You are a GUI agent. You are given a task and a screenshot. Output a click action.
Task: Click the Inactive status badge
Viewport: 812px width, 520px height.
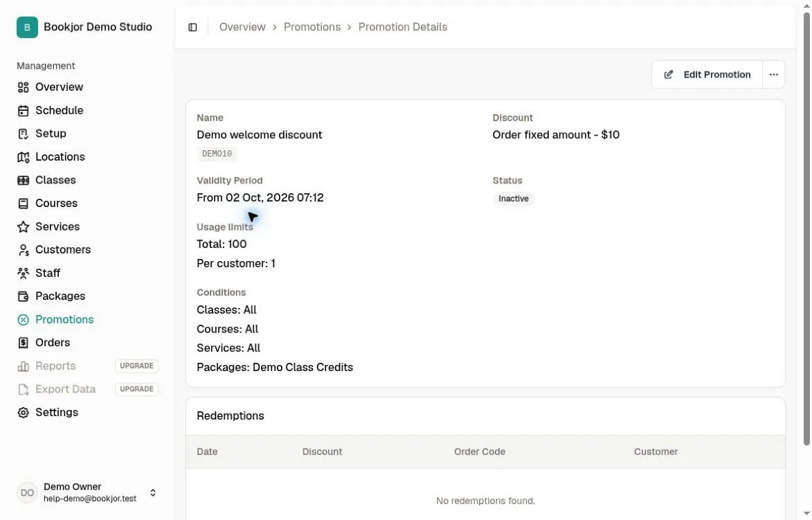click(x=513, y=198)
